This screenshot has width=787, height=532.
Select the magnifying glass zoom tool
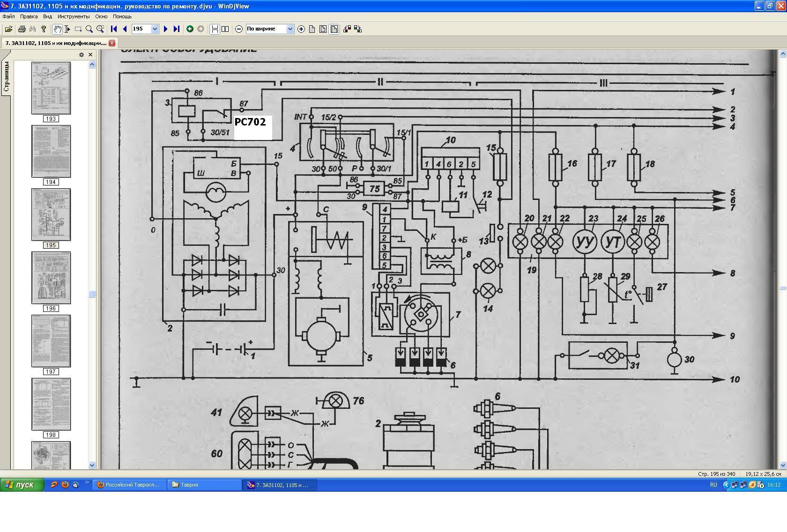[x=89, y=29]
